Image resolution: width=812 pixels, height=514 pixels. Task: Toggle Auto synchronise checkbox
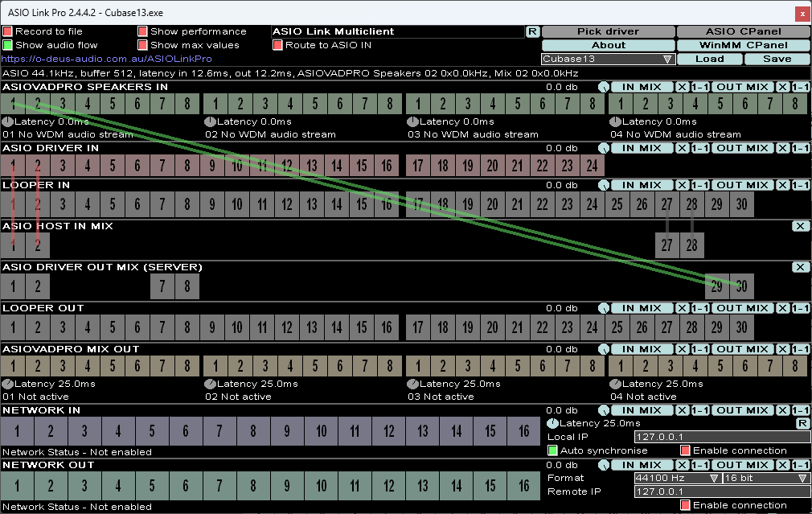click(552, 450)
